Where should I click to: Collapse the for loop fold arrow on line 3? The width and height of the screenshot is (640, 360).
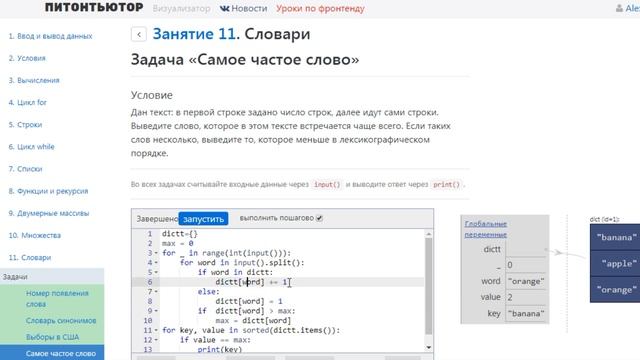tap(156, 253)
